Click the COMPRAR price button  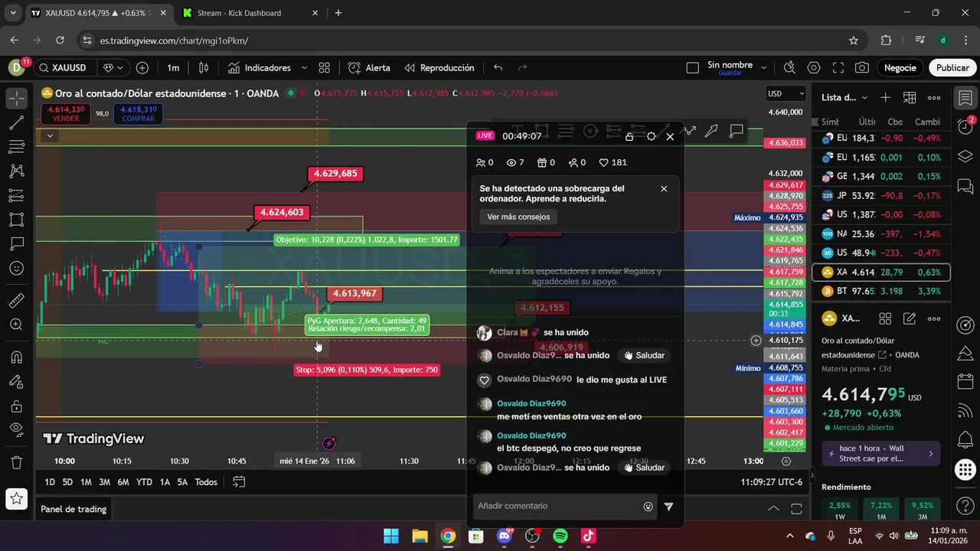(x=138, y=114)
